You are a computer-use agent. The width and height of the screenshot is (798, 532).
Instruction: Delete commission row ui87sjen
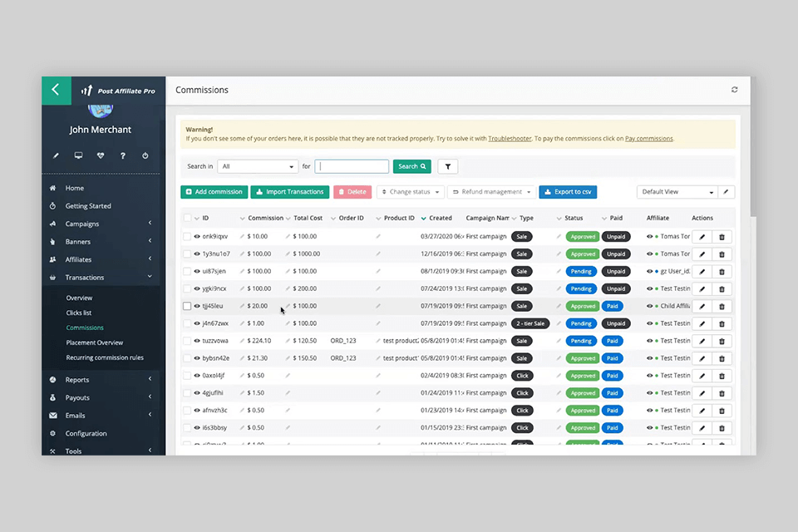pos(722,271)
